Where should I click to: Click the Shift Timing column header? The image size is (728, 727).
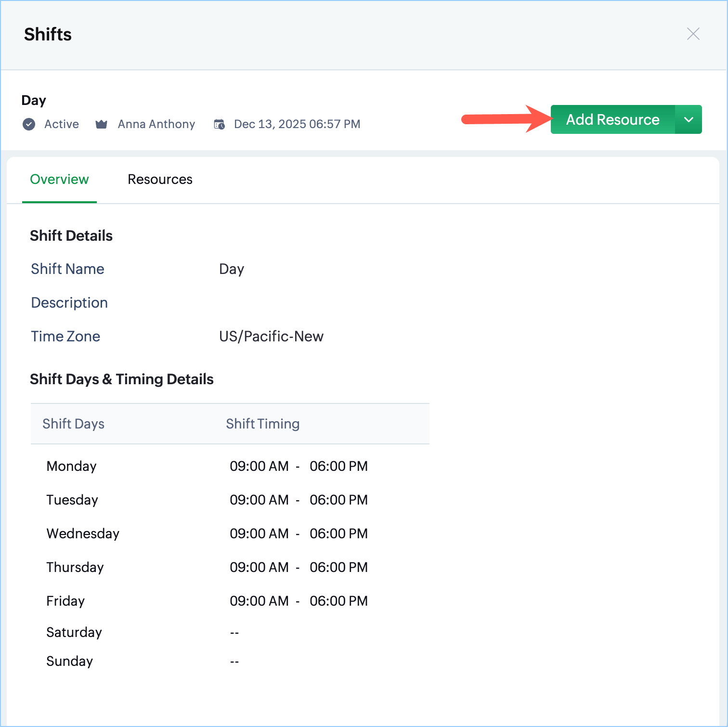[x=262, y=424]
